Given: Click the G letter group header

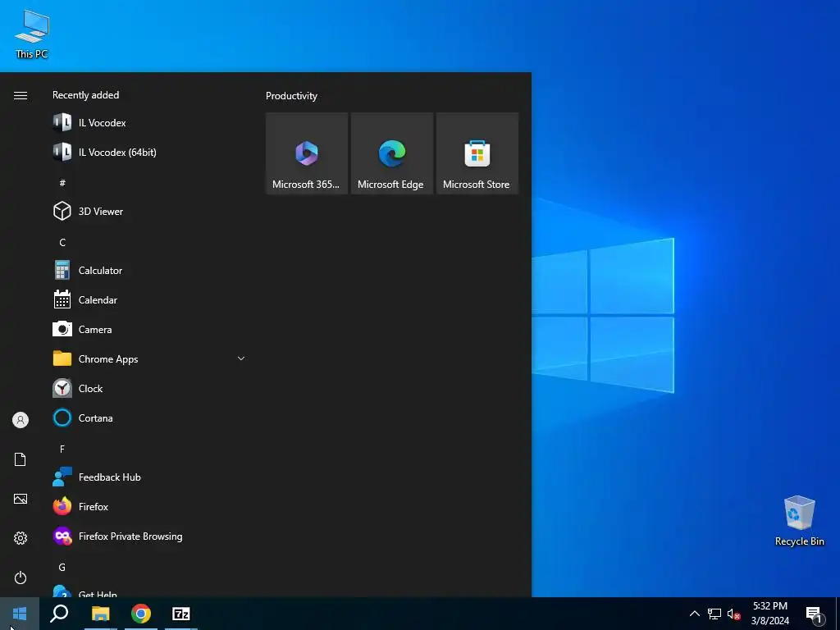Looking at the screenshot, I should click(62, 567).
